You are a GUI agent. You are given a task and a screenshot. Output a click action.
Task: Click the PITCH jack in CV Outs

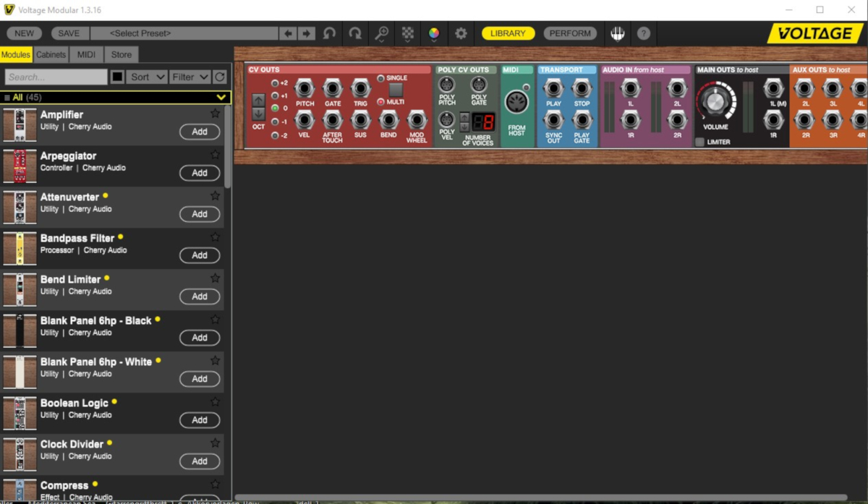point(305,89)
